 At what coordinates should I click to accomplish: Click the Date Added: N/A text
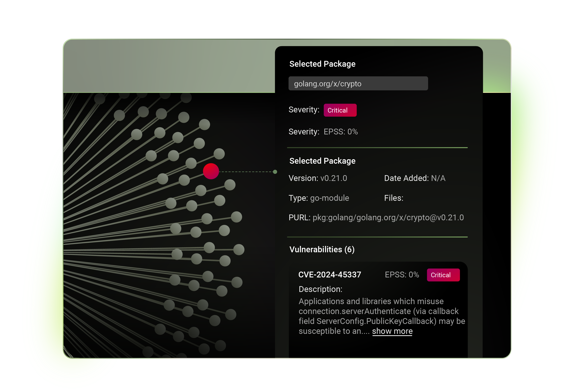point(415,178)
